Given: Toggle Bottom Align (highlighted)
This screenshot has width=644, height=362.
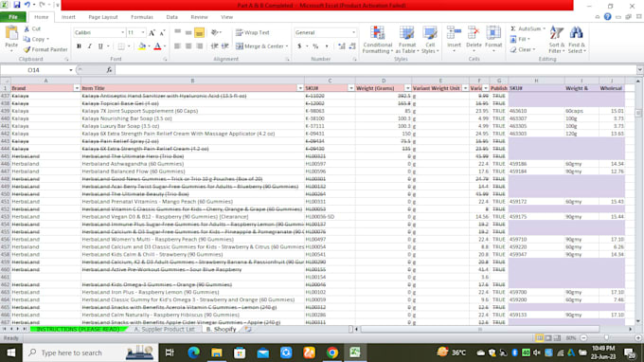Looking at the screenshot, I should [199, 32].
